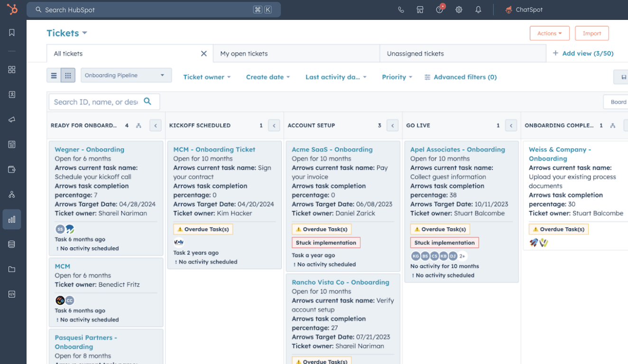
Task: Open the notifications bell
Action: pyautogui.click(x=478, y=9)
